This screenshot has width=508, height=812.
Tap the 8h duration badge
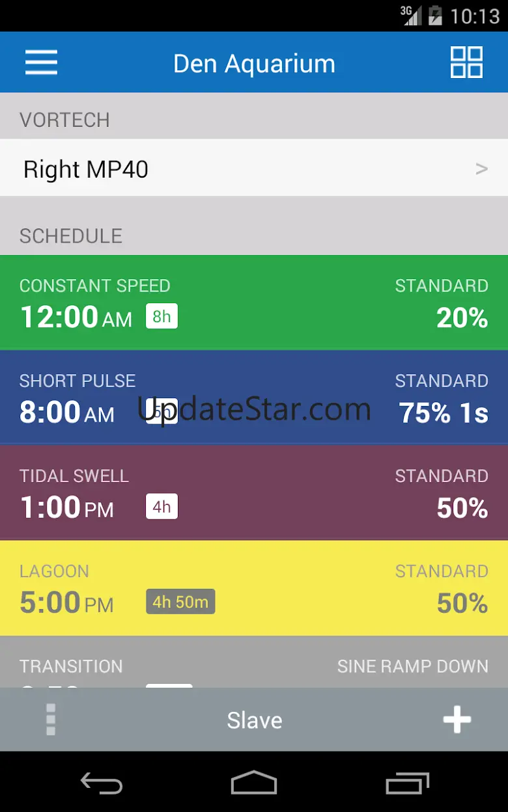click(x=162, y=317)
